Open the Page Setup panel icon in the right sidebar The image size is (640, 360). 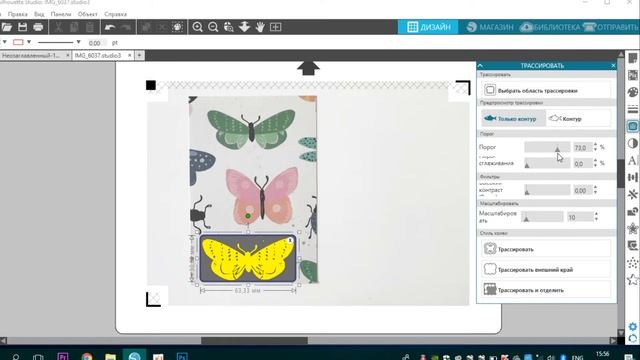point(633,58)
